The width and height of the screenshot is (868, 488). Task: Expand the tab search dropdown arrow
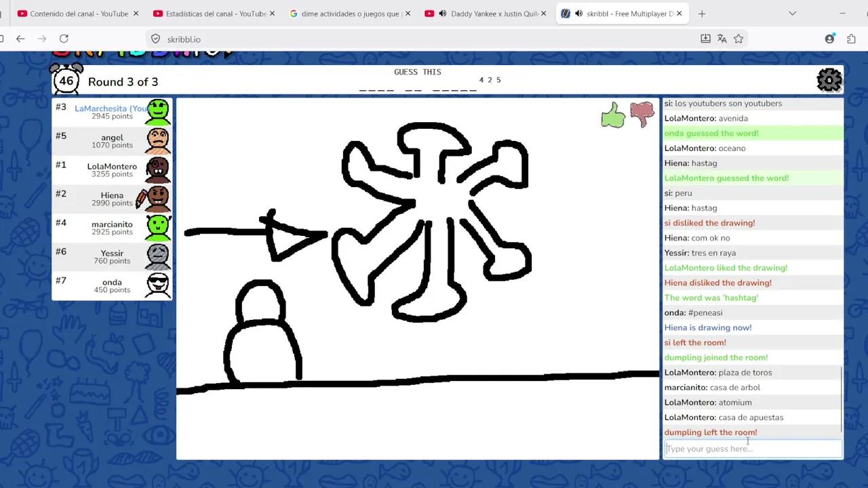(x=792, y=14)
